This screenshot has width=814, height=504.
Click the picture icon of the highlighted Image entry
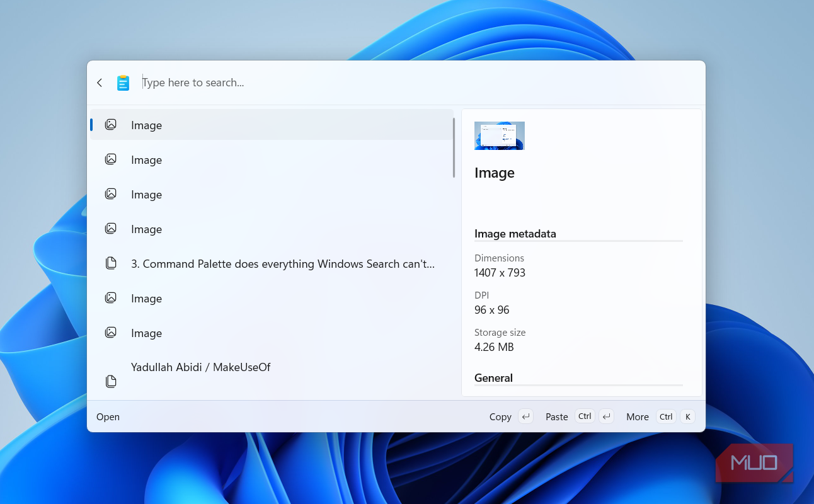pyautogui.click(x=111, y=125)
